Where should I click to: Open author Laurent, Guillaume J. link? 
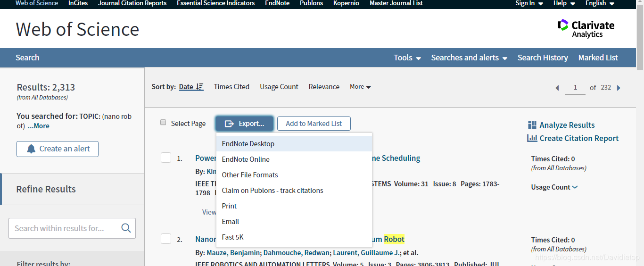pyautogui.click(x=366, y=253)
